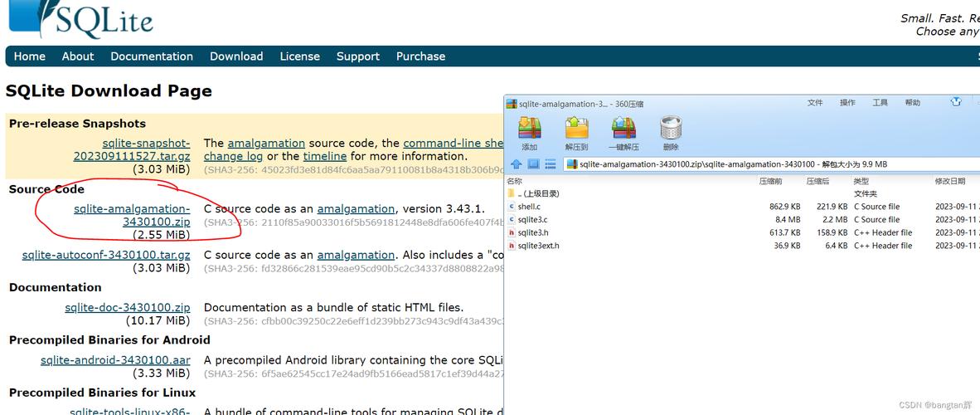This screenshot has height=415, width=980.
Task: Click the 删除 (Delete) trash icon
Action: pyautogui.click(x=671, y=128)
